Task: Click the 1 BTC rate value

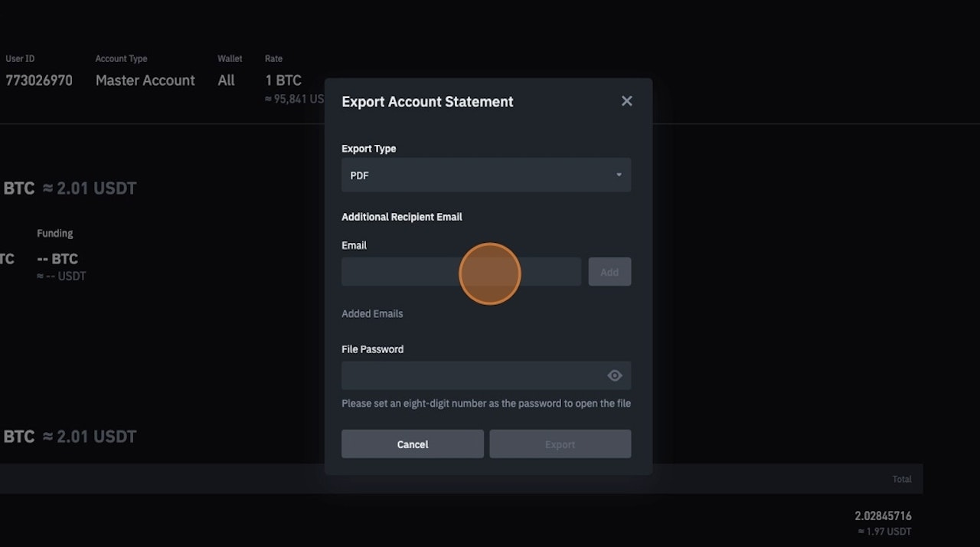Action: pos(283,80)
